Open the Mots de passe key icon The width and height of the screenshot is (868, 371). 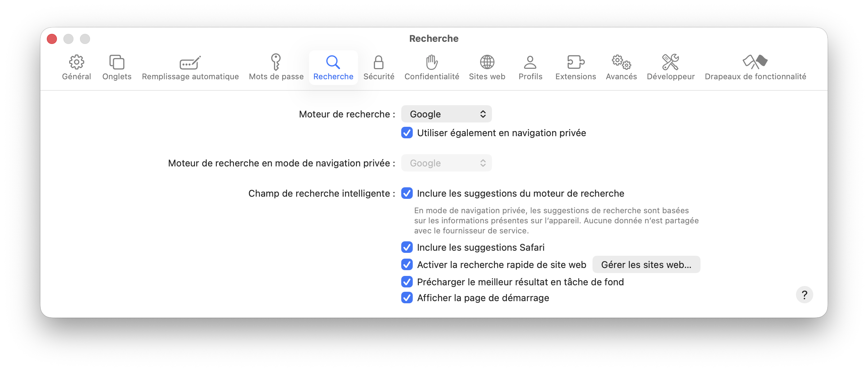tap(276, 62)
